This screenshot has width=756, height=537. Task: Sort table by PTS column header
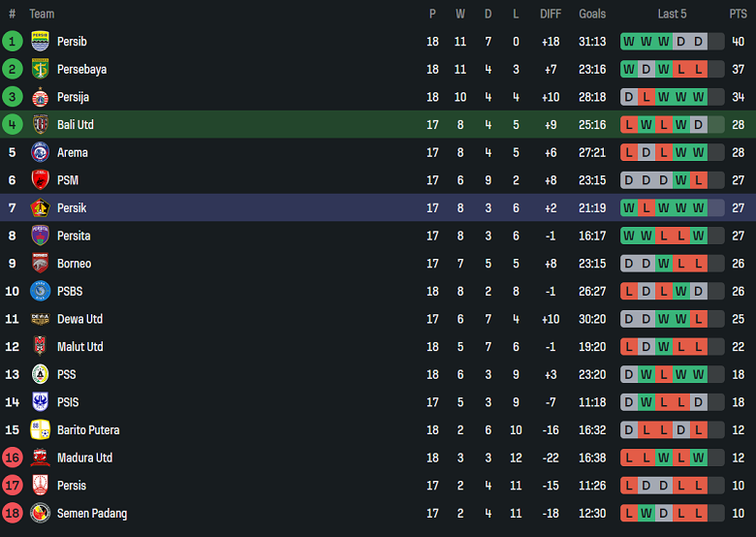739,14
